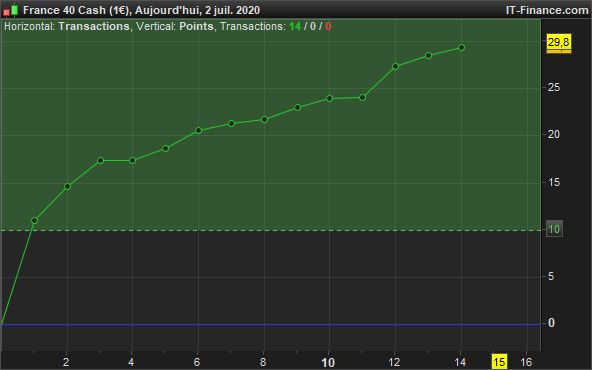Click the data point at transaction 3
592x370 pixels.
pyautogui.click(x=100, y=160)
